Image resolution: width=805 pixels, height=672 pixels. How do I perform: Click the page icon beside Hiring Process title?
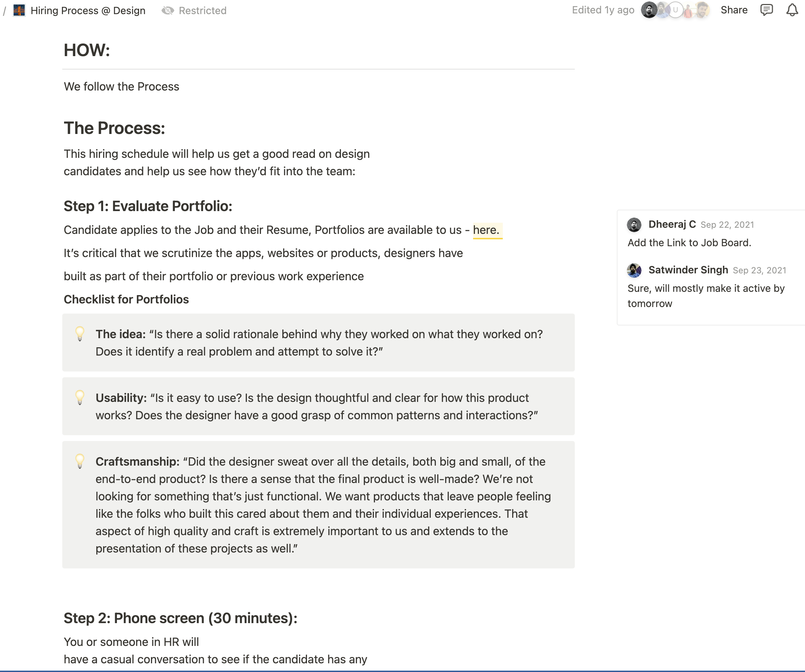tap(19, 10)
